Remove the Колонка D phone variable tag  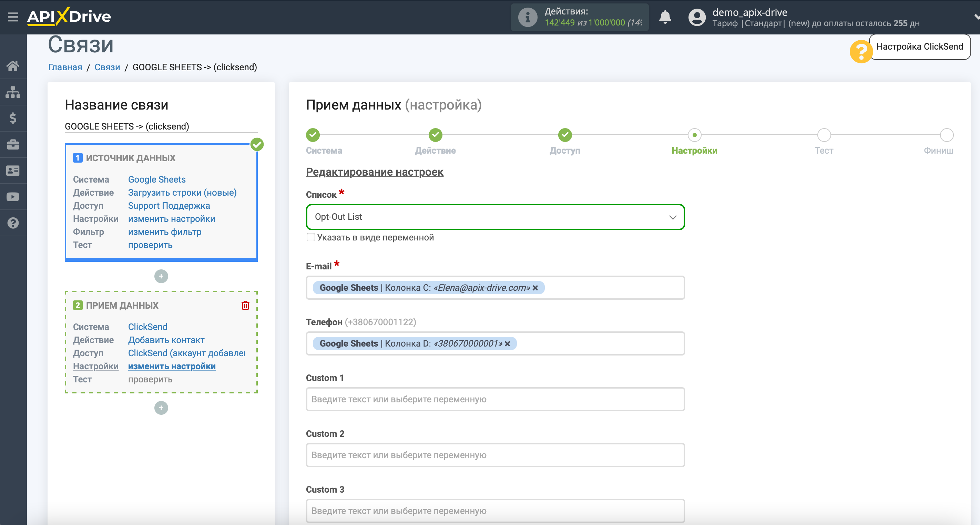tap(508, 343)
